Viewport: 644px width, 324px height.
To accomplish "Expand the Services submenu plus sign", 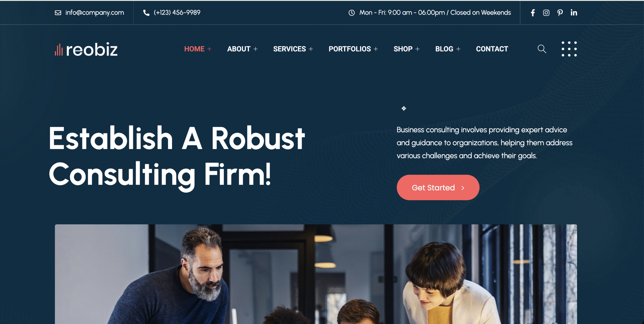I will pos(311,49).
